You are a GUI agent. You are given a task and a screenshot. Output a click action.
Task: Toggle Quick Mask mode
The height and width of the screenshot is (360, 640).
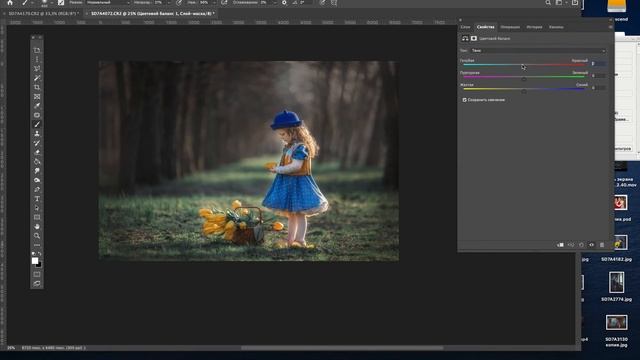[37, 274]
